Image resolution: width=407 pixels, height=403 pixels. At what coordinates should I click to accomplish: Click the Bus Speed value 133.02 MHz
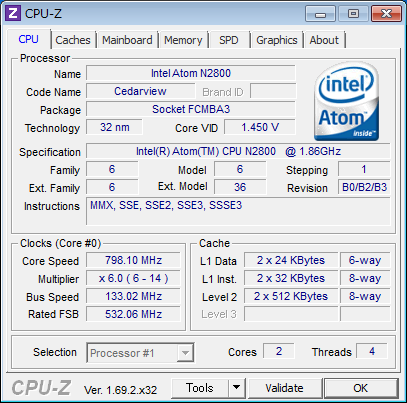133,296
